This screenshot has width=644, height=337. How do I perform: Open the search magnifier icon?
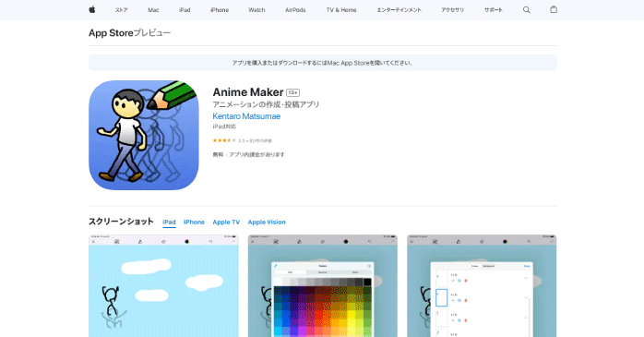pos(526,10)
